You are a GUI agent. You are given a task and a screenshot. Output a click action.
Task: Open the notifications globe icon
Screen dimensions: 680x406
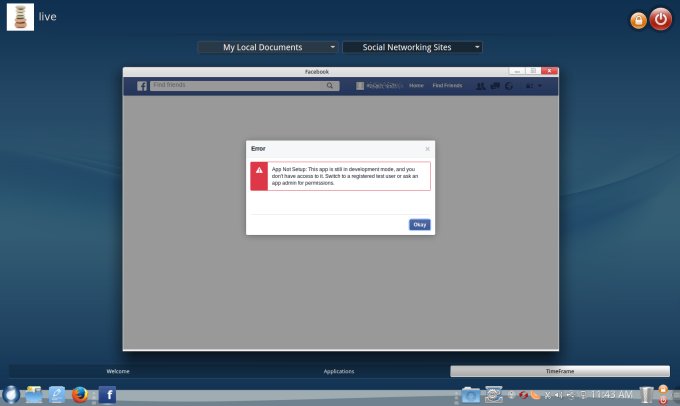(x=509, y=86)
